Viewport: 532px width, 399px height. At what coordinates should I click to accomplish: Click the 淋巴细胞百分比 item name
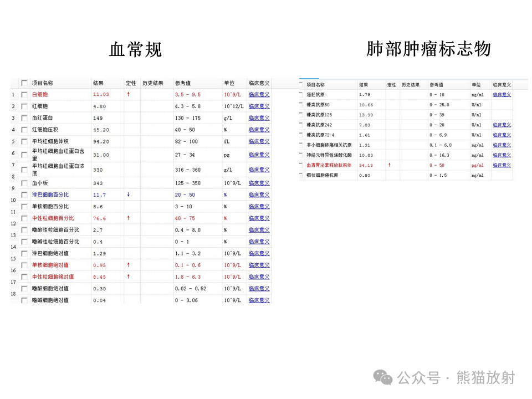(50, 195)
